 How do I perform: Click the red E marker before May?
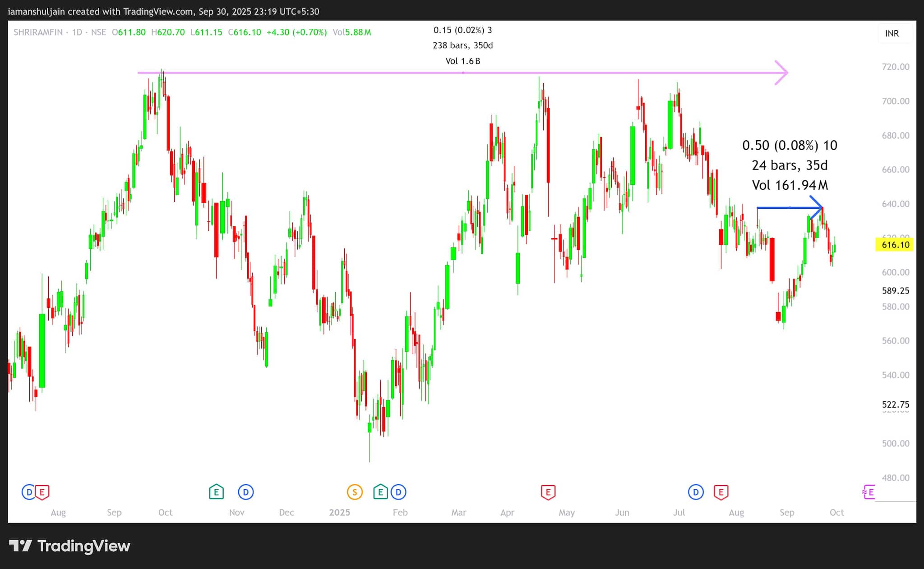point(548,492)
